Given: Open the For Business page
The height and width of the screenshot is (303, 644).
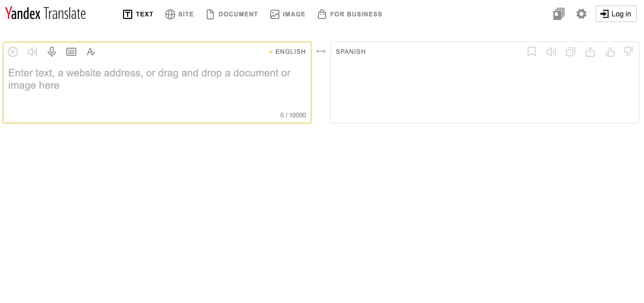Looking at the screenshot, I should click(x=350, y=14).
